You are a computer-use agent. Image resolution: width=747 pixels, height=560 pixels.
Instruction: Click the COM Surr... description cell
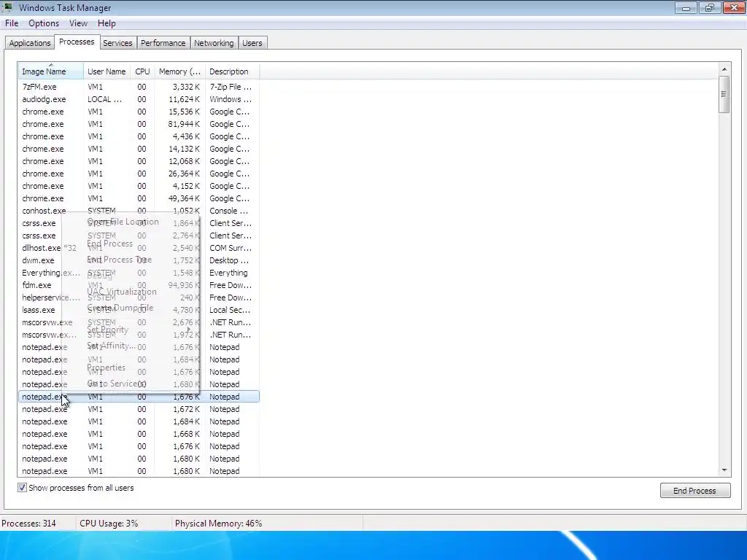[x=231, y=248]
